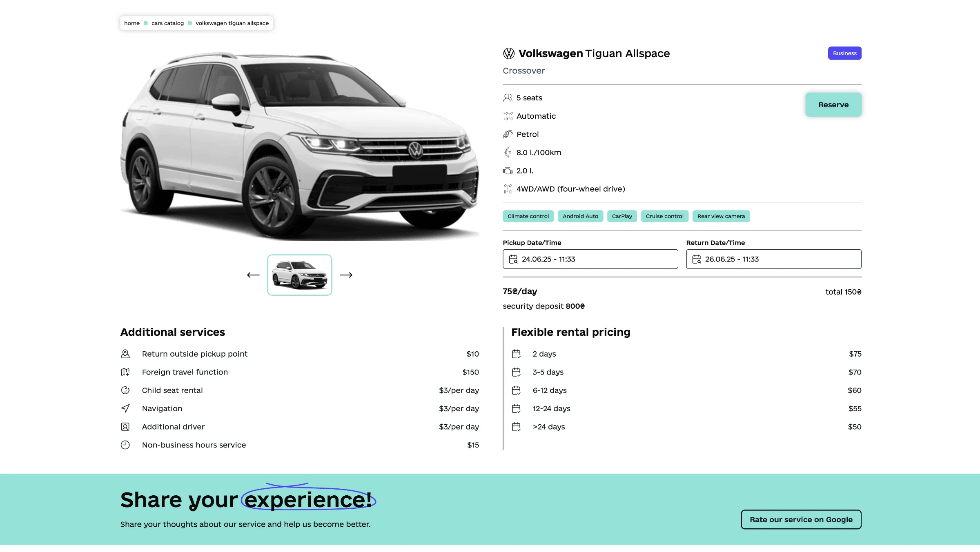Open Rate our service on Google
This screenshot has width=980, height=552.
point(801,520)
